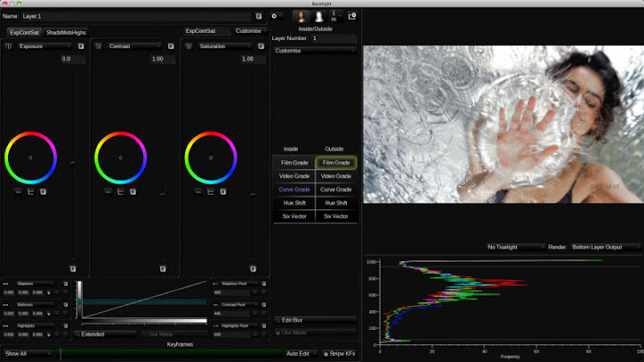Image resolution: width=644 pixels, height=362 pixels.
Task: Reset the Exposure control using its header icon
Action: [80, 46]
